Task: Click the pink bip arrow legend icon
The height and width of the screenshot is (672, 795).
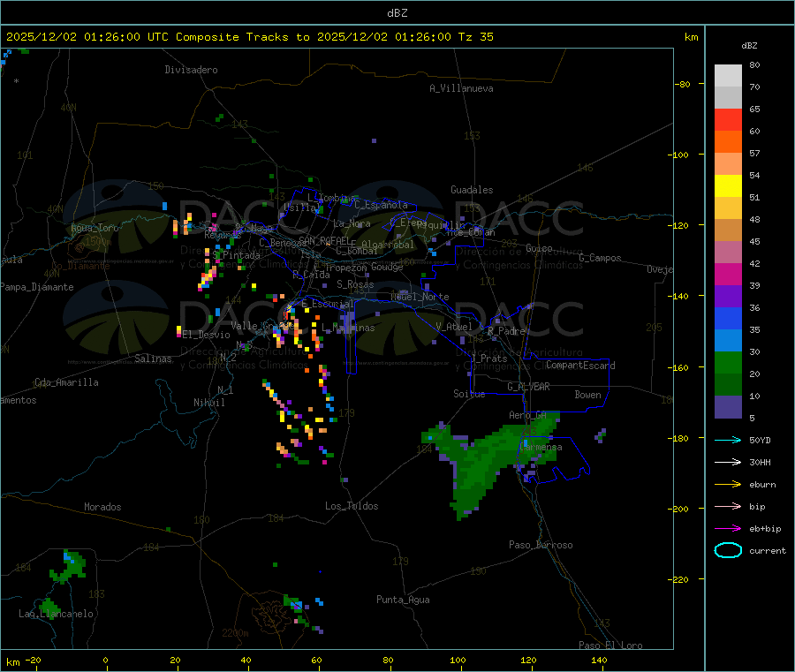Action: pos(728,506)
